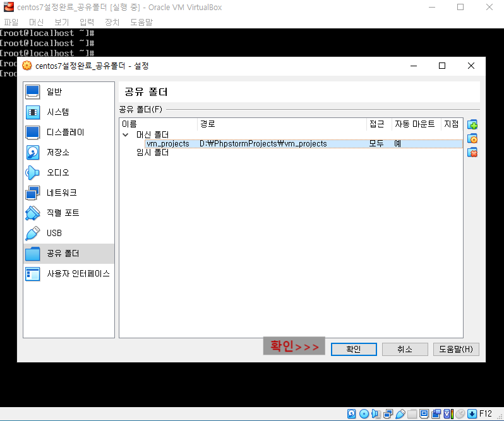Maximize the settings dialog window

(x=442, y=66)
